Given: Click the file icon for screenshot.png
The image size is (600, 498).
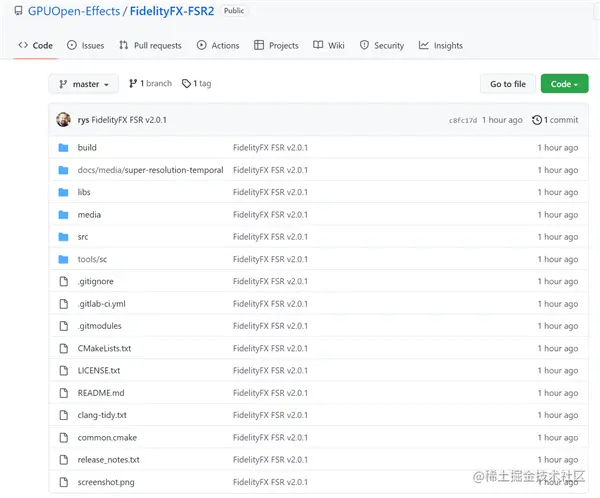Looking at the screenshot, I should point(64,482).
